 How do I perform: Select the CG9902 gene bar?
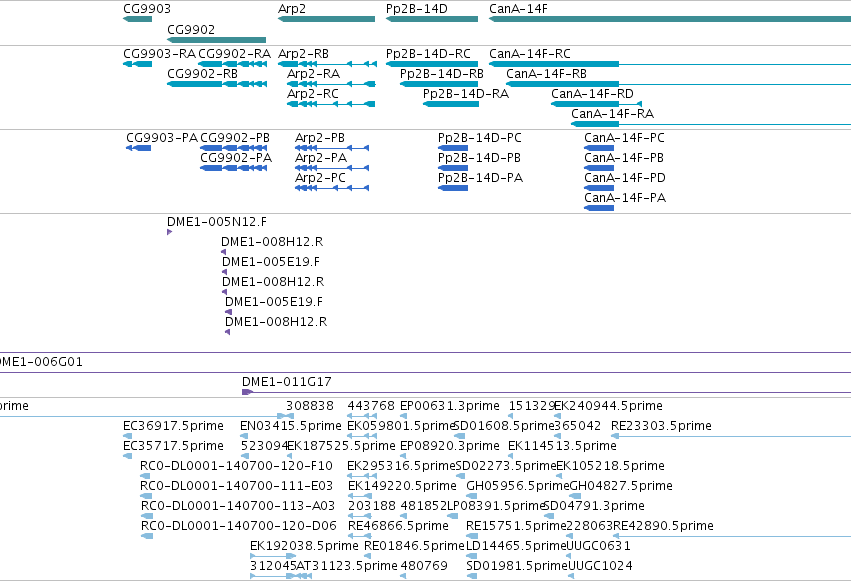217,40
